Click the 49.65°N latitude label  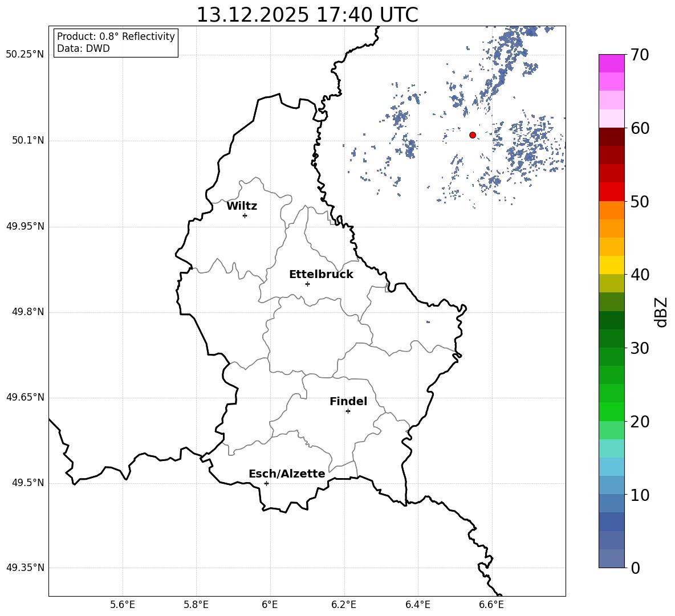(x=25, y=397)
